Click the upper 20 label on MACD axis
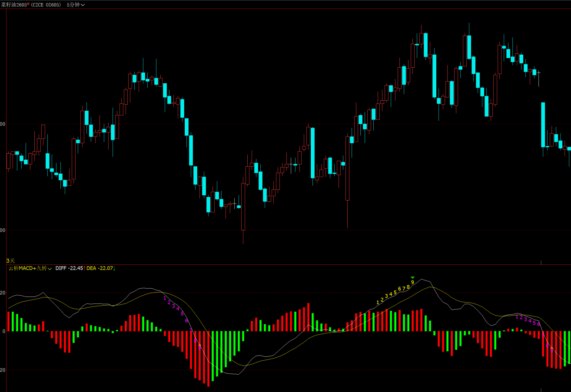This screenshot has height=392, width=571. tap(3, 293)
